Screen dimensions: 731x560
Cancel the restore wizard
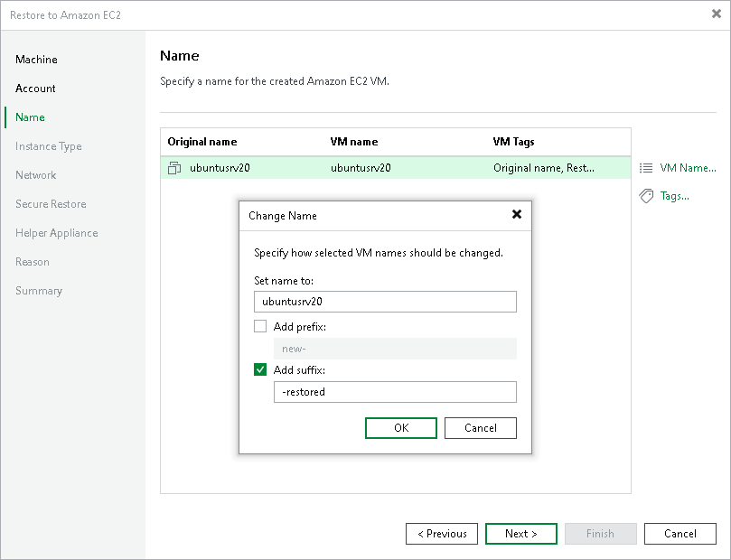680,534
